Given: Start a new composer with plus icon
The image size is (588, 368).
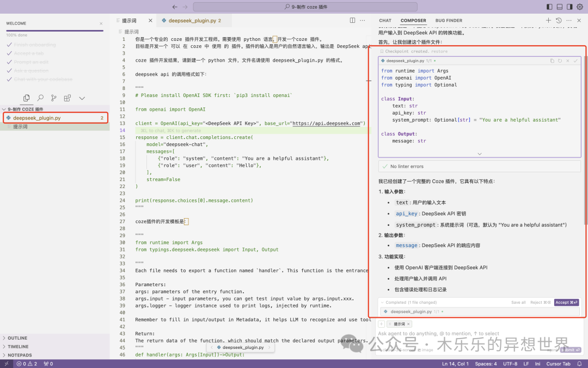Looking at the screenshot, I should click(549, 20).
